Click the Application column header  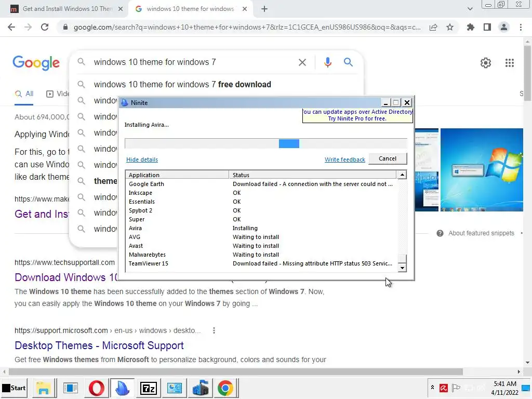[177, 175]
